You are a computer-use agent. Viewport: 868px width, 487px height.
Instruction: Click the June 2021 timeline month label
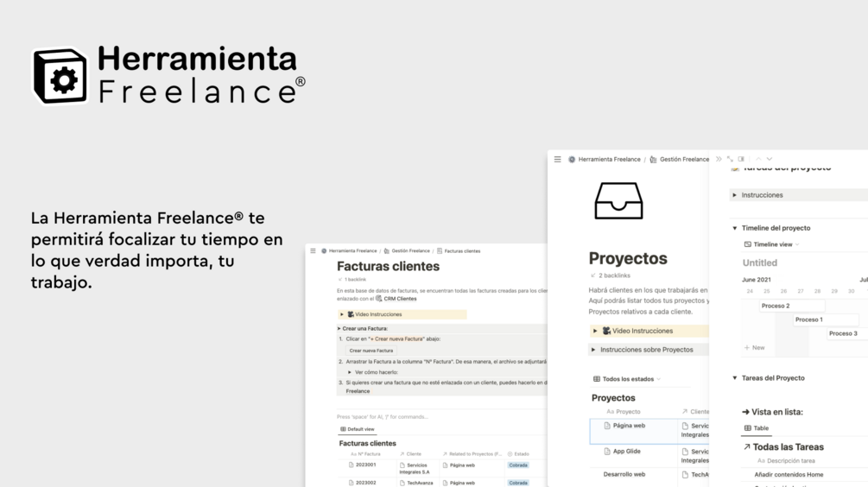pyautogui.click(x=756, y=280)
